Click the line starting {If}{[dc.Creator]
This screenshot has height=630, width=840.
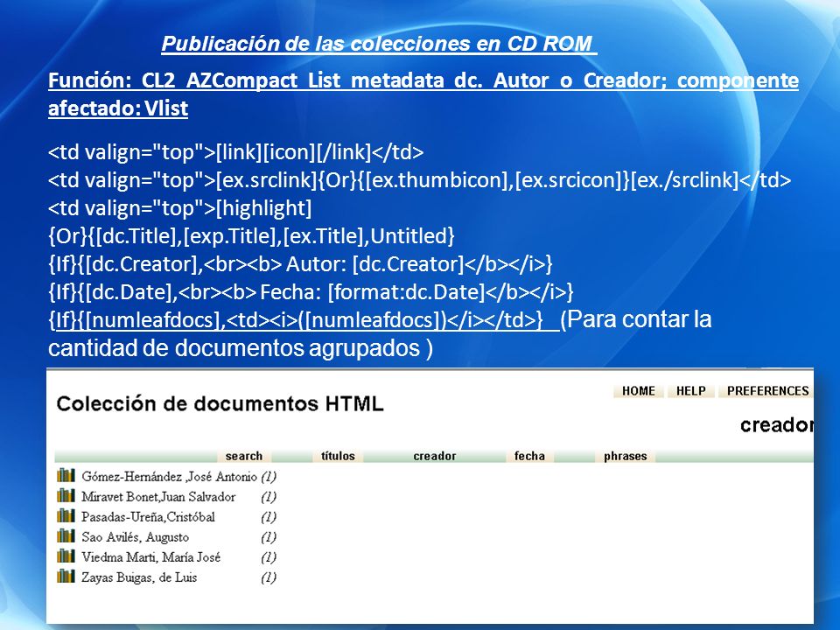[300, 264]
